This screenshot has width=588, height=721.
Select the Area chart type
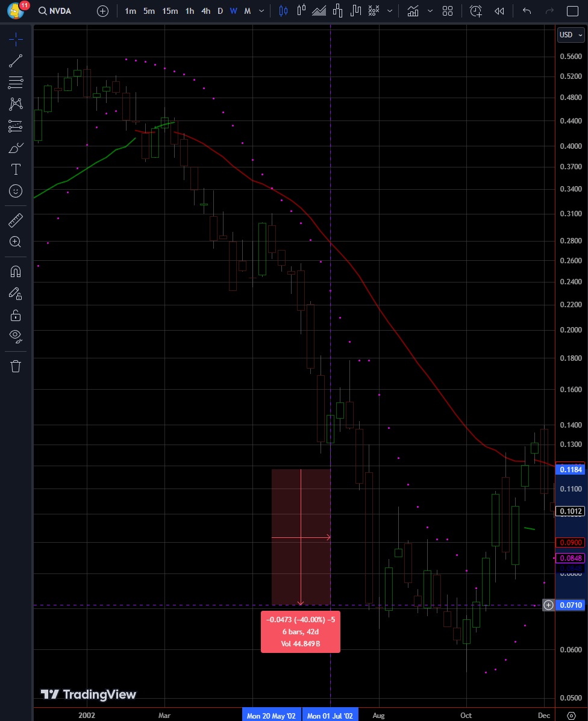(319, 11)
